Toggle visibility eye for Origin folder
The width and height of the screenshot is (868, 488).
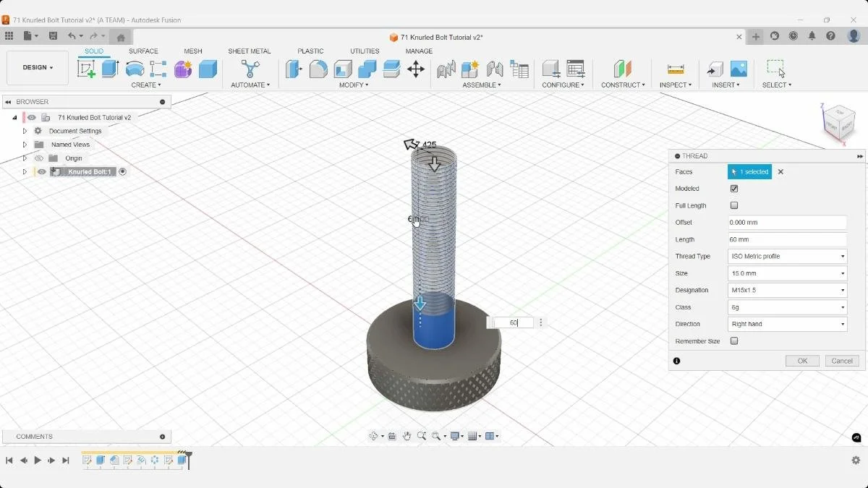tap(39, 158)
